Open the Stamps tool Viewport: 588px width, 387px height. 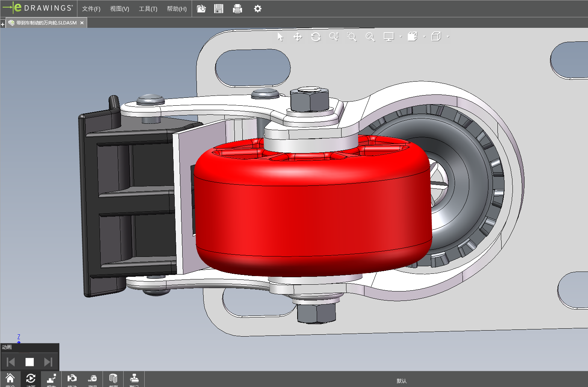(134, 379)
